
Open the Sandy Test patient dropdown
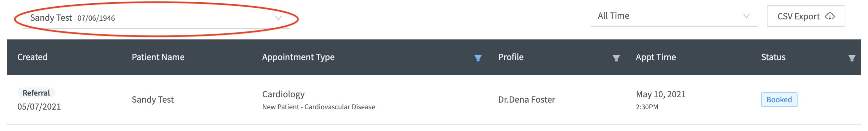156,18
